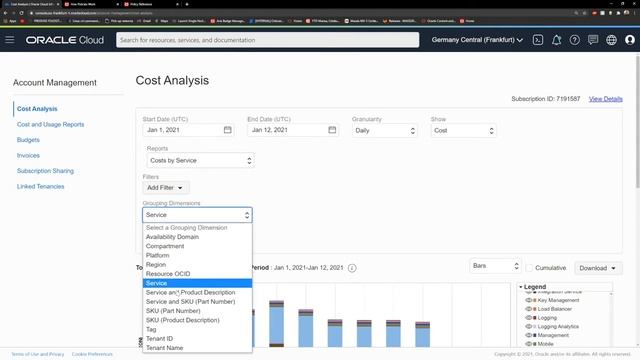Screen dimensions: 640x360
Task: Open Cost Analysis in sidebar
Action: click(37, 109)
